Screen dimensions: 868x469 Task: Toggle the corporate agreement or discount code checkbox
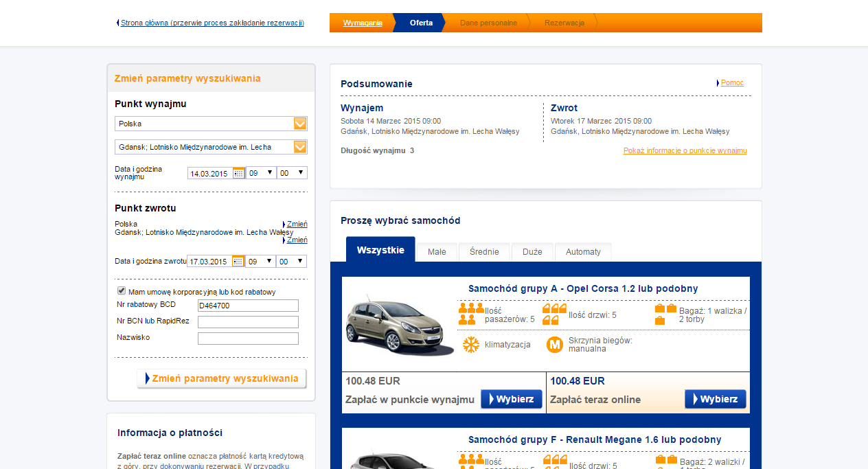122,291
